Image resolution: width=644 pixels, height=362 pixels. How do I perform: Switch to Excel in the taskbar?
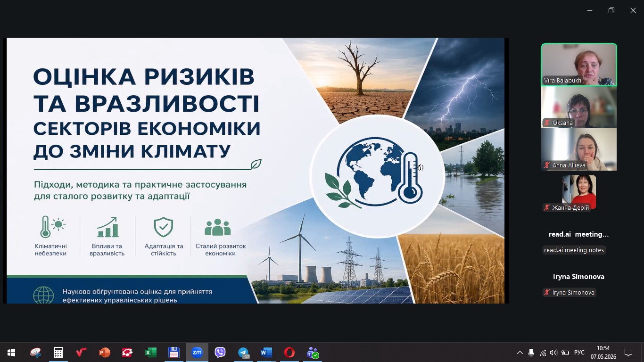click(150, 353)
